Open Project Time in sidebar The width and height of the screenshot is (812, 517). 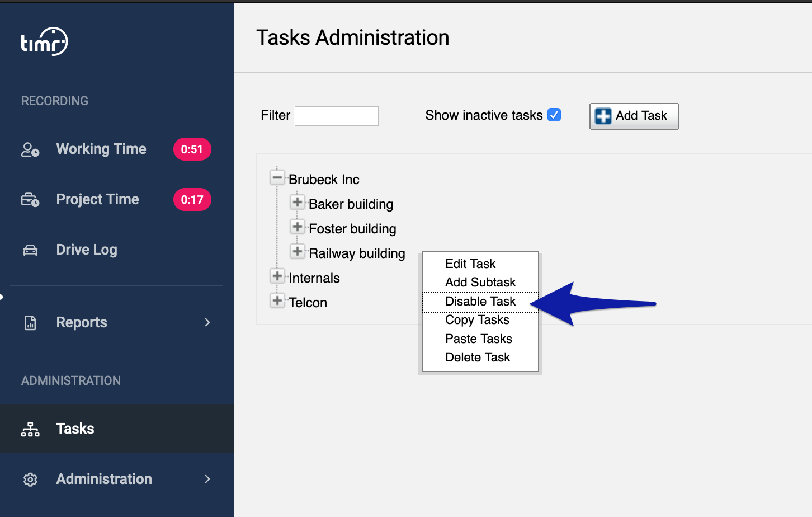point(98,199)
